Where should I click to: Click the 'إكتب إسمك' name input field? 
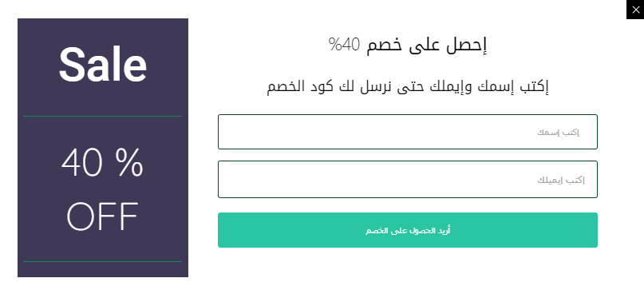408,132
